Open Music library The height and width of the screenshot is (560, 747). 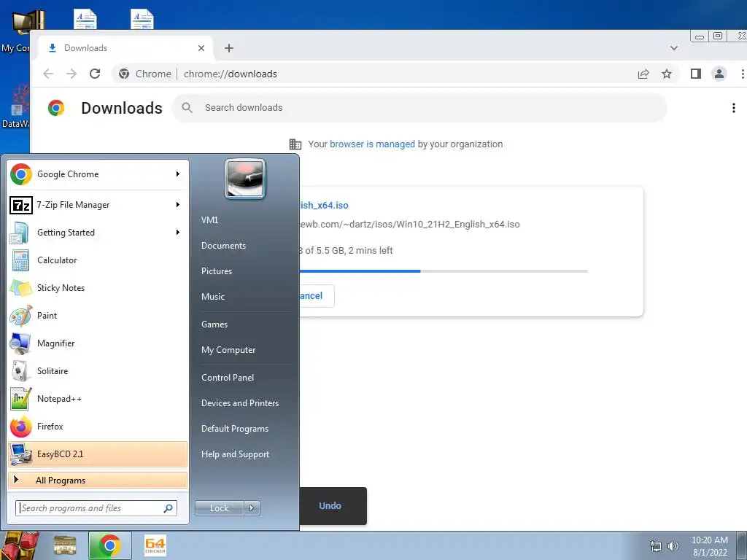coord(213,297)
